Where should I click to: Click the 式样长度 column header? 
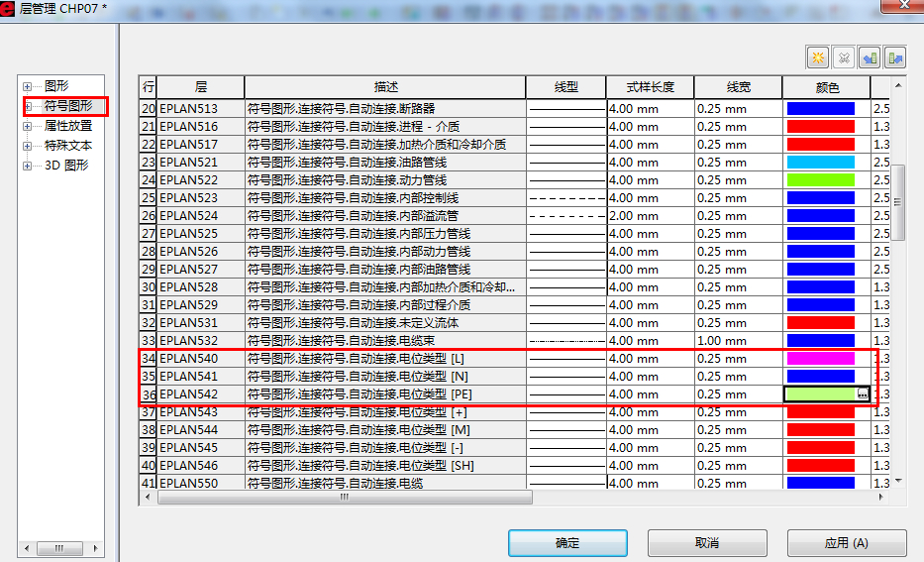pyautogui.click(x=650, y=87)
